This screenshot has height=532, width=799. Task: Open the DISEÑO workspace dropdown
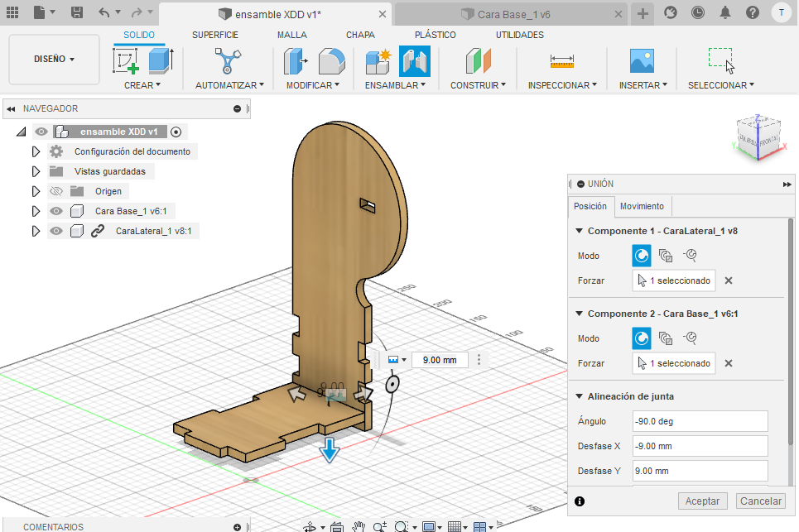[x=54, y=60]
